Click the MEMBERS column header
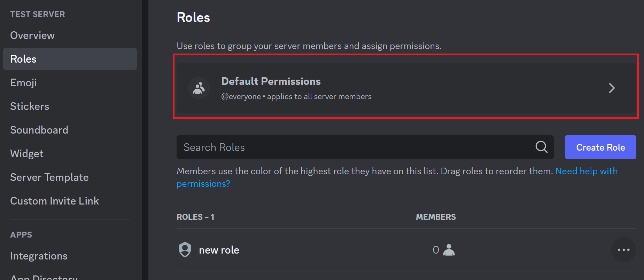The image size is (644, 280). 436,217
